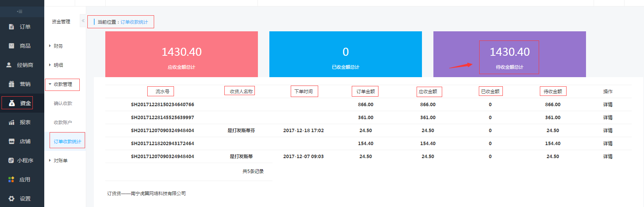The image size is (644, 207).
Task: Click serial number SH20171218202943172464
Action: pyautogui.click(x=163, y=144)
